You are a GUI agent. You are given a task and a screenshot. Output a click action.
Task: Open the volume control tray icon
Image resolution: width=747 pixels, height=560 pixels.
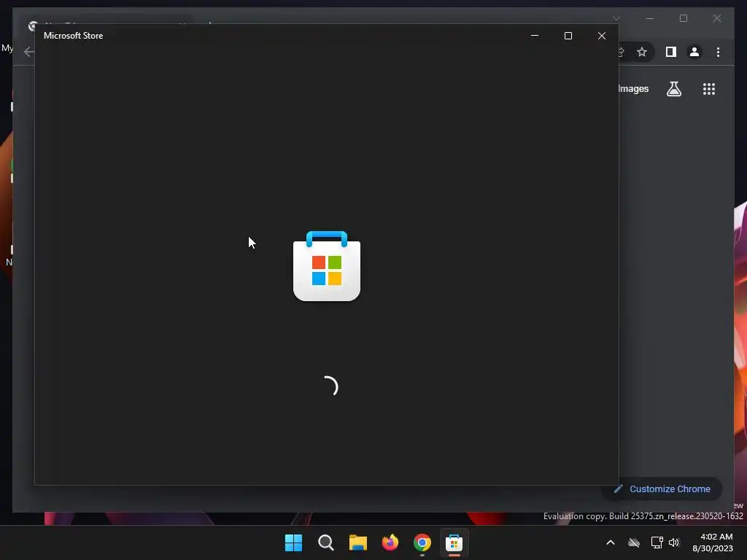674,542
